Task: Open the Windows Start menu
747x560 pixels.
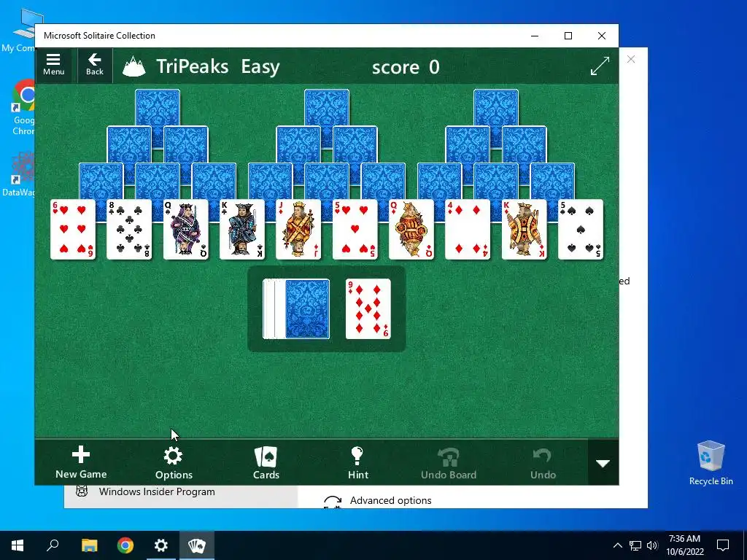Action: point(18,545)
